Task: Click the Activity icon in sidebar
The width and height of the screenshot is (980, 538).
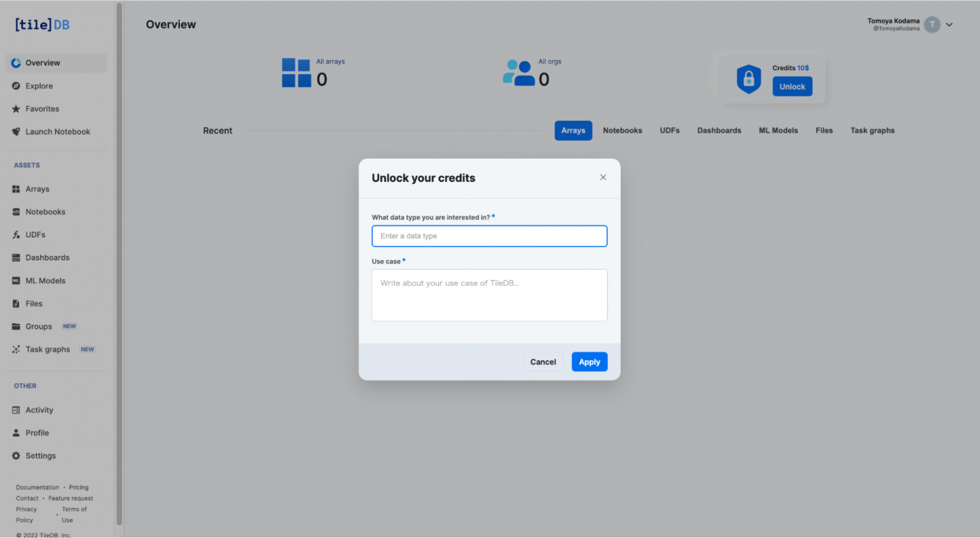Action: [16, 410]
